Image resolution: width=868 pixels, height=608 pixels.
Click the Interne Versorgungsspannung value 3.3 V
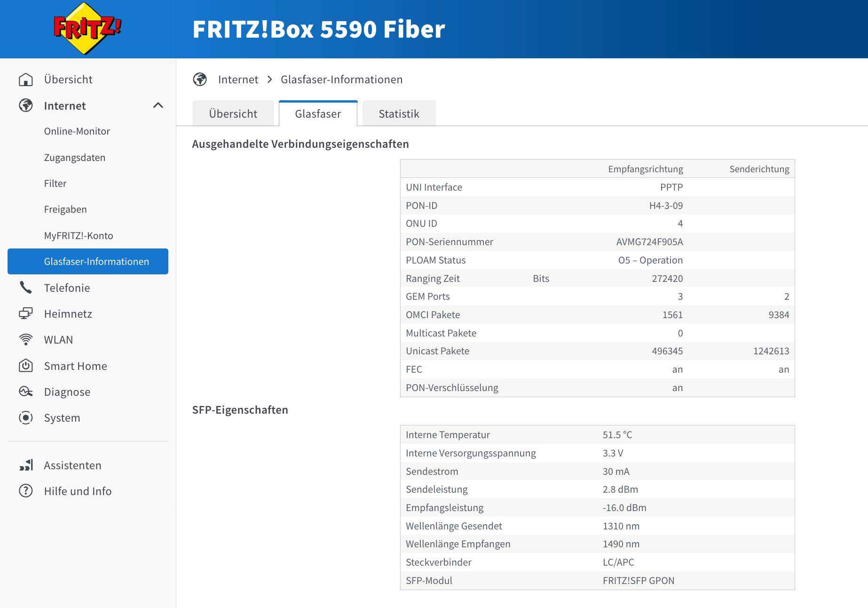pos(613,453)
